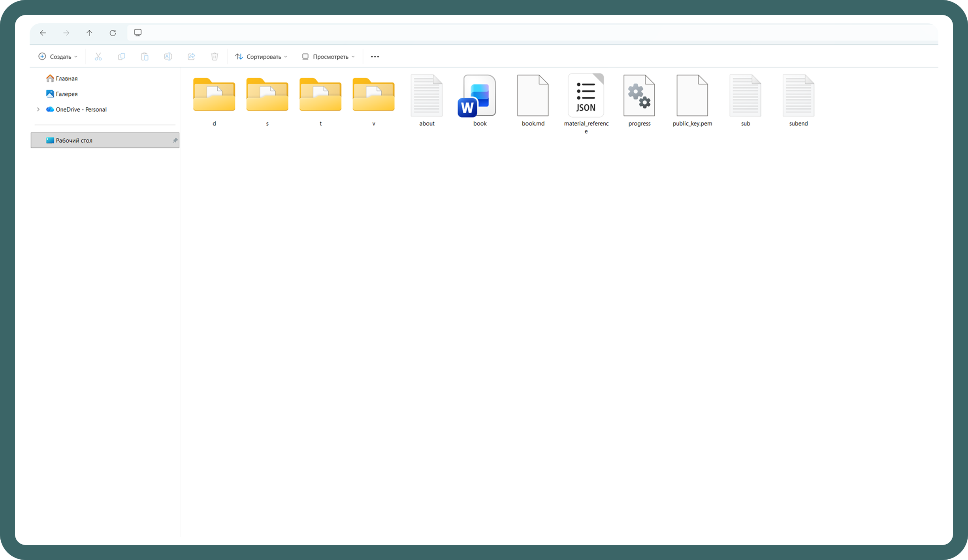The width and height of the screenshot is (968, 560).
Task: Click the Up directory arrow
Action: 89,33
